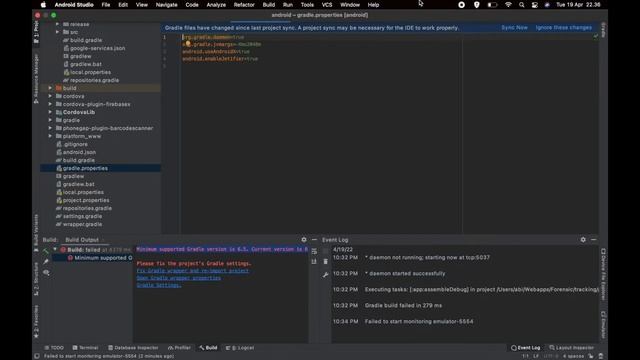Screen dimensions: 640x360
Task: Open Build panel gear settings
Action: pyautogui.click(x=304, y=240)
